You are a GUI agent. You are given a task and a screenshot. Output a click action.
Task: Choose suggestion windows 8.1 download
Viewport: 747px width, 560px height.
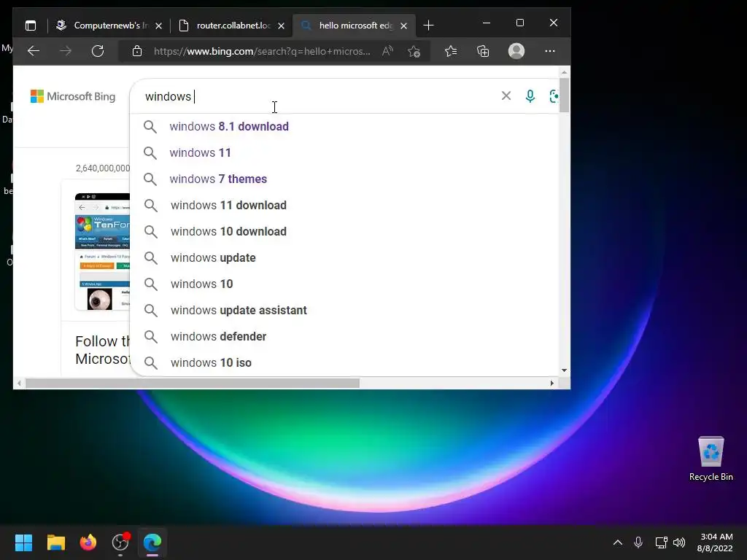pos(344,127)
